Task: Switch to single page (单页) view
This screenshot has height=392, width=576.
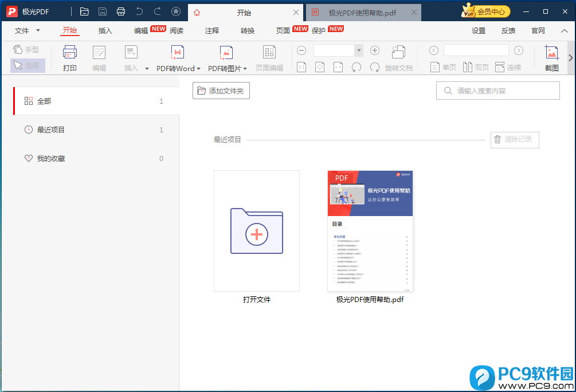Action: tap(443, 67)
